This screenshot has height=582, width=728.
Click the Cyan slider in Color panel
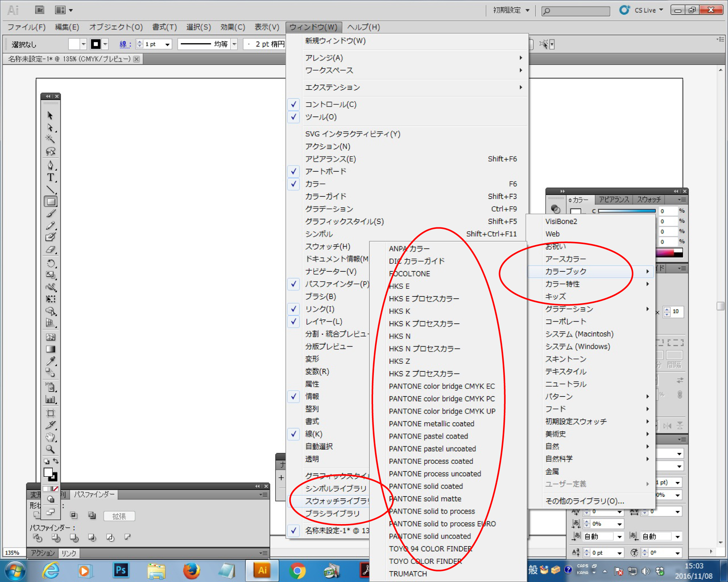(626, 211)
